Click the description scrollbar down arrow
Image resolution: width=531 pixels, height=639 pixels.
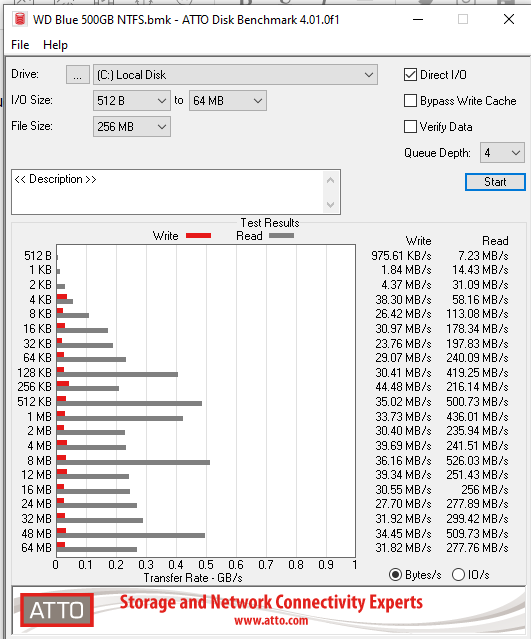pos(330,205)
